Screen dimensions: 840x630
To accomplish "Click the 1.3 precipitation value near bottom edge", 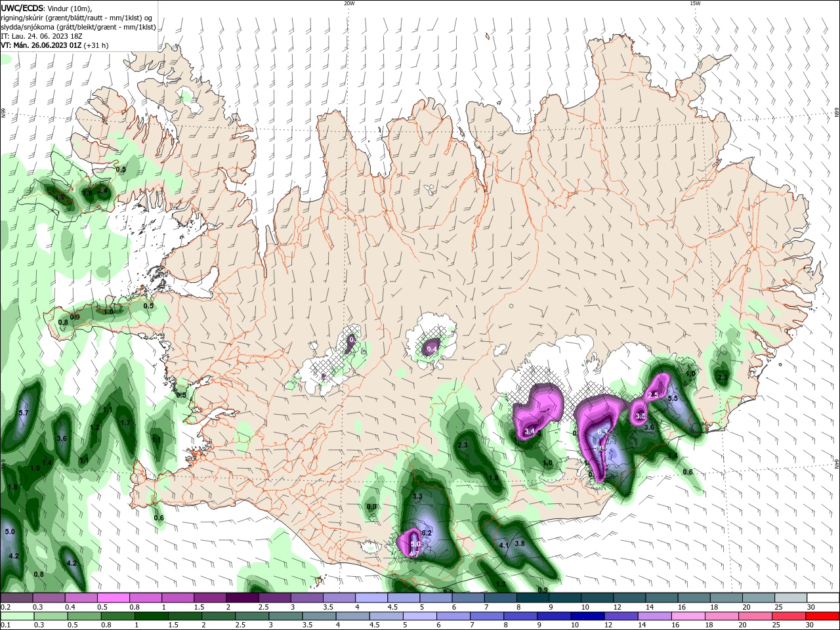I will [x=501, y=584].
